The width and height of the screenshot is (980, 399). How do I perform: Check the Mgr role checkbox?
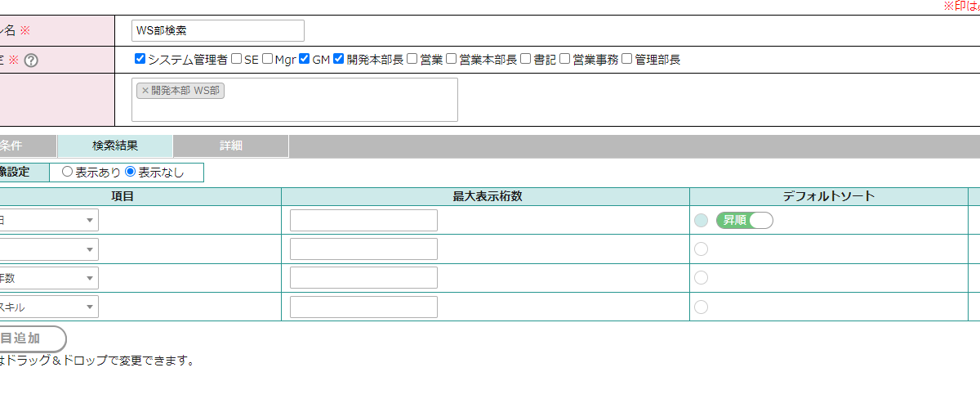tap(267, 59)
